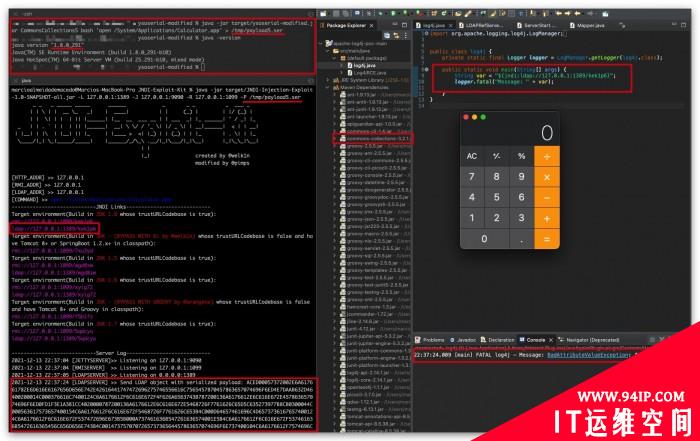The image size is (700, 441).
Task: Click the divide operator in Calculator
Action: [x=547, y=156]
